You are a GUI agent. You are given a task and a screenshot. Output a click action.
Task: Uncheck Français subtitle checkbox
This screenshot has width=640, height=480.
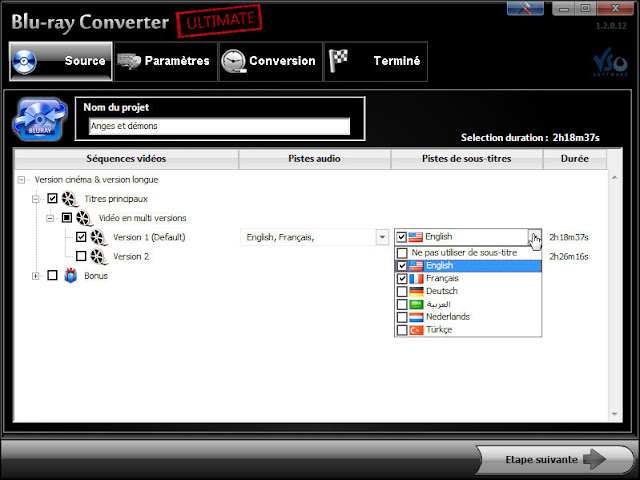[x=402, y=279]
